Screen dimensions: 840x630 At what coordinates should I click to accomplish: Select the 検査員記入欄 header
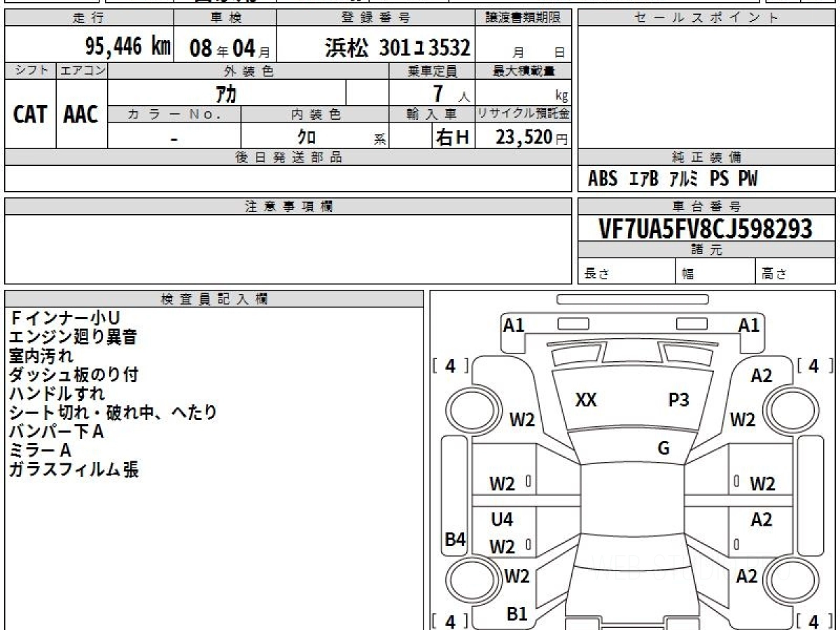click(x=214, y=299)
